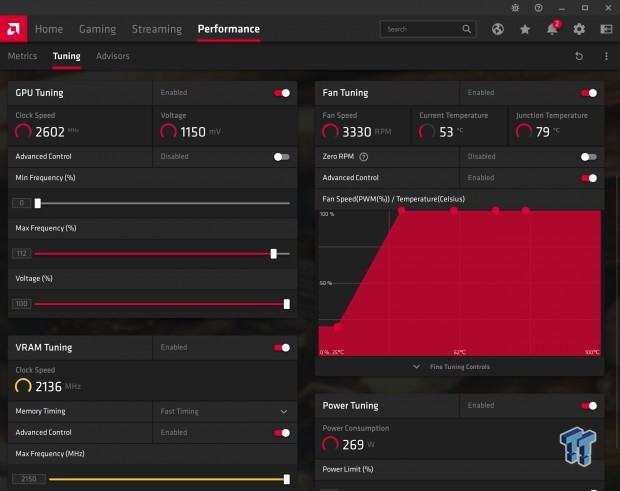The width and height of the screenshot is (620, 491).
Task: Open notifications bell icon
Action: [x=552, y=29]
